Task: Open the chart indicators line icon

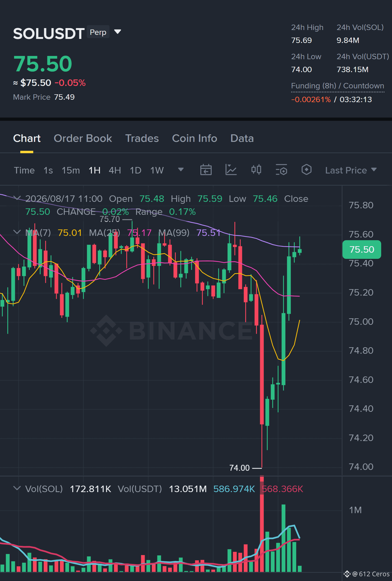Action: (231, 170)
